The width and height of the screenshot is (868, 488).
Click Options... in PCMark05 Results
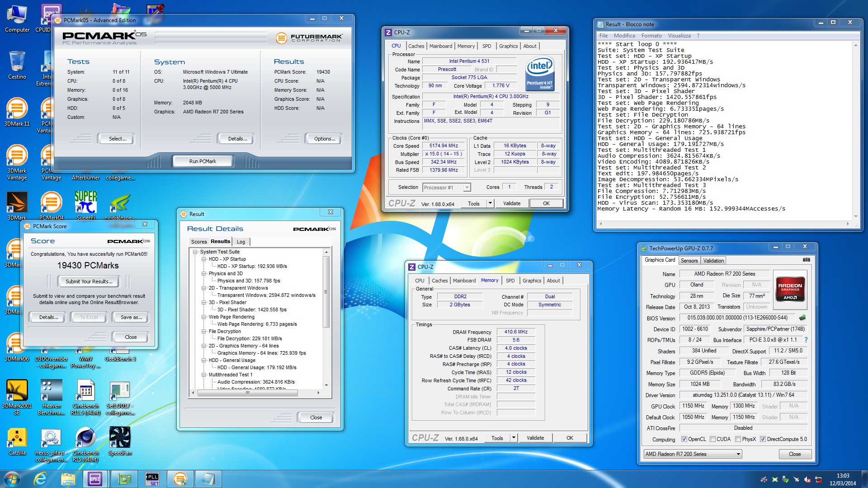[x=324, y=139]
